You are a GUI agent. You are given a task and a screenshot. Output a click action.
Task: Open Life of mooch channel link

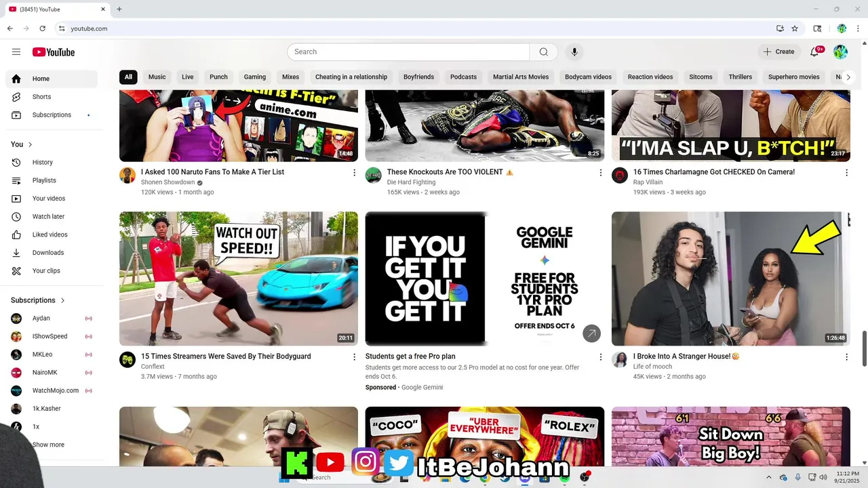coord(652,367)
